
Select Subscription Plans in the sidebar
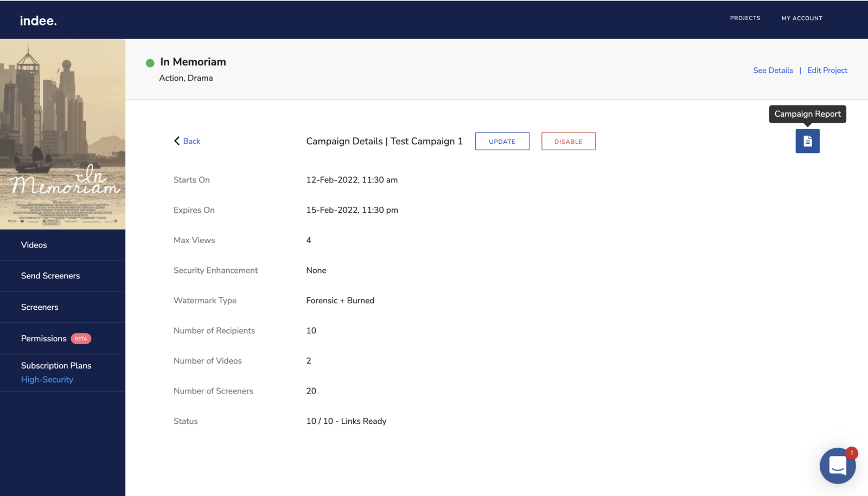tap(56, 366)
